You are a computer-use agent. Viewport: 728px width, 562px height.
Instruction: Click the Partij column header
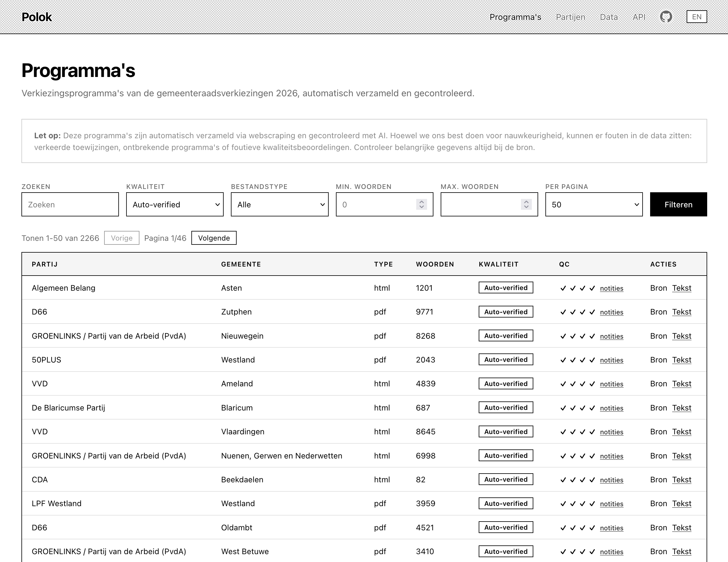tap(45, 264)
